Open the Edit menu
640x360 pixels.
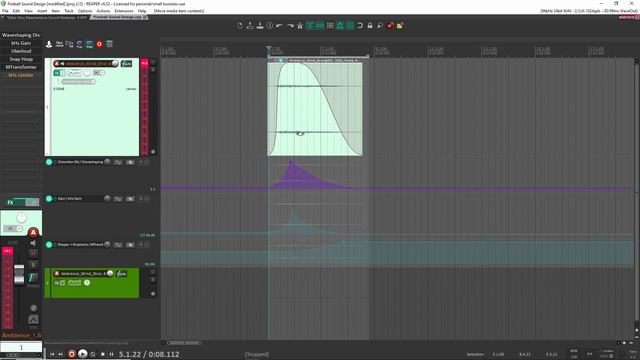16,11
